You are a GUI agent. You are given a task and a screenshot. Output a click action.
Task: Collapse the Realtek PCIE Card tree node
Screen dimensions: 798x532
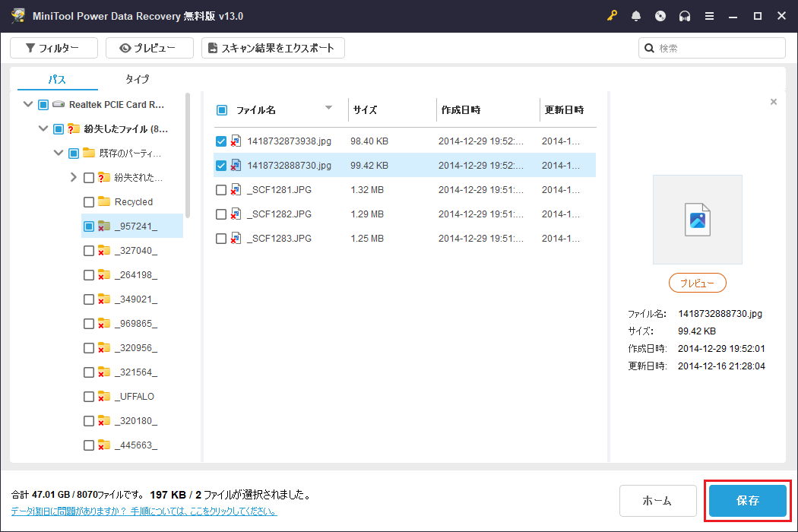point(28,104)
